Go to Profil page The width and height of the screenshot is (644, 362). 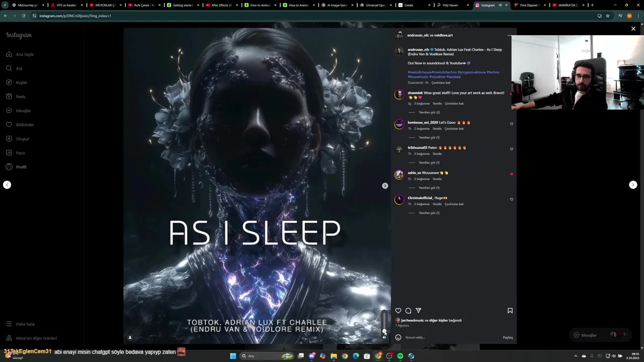pyautogui.click(x=16, y=167)
